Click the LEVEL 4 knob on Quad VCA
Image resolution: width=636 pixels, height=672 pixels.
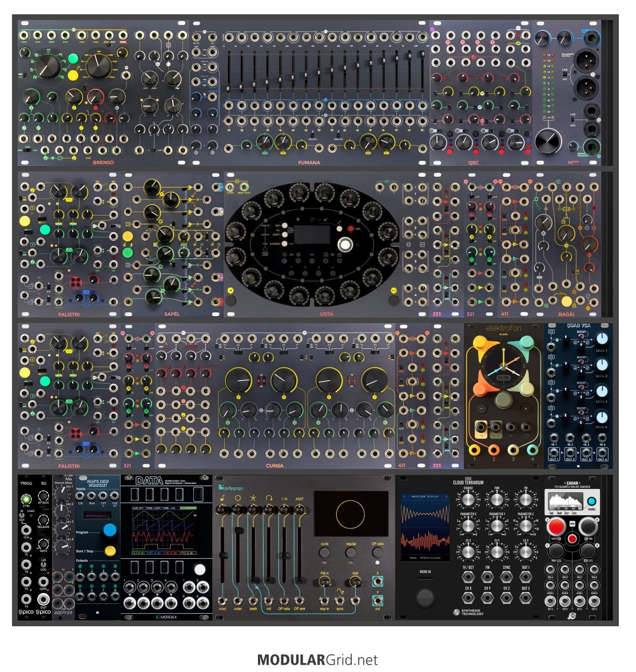click(602, 416)
